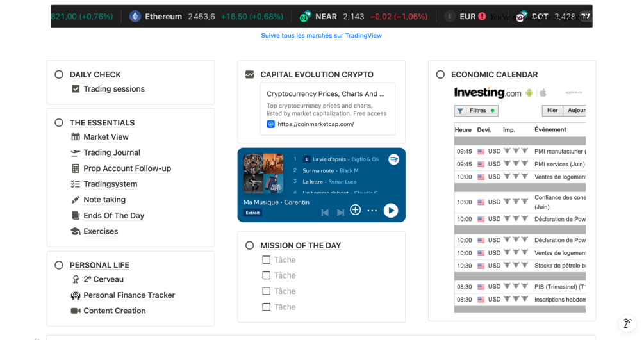Click the circle beside MISSION OF THE DAY
Screen dimensions: 644x340
[x=249, y=245]
